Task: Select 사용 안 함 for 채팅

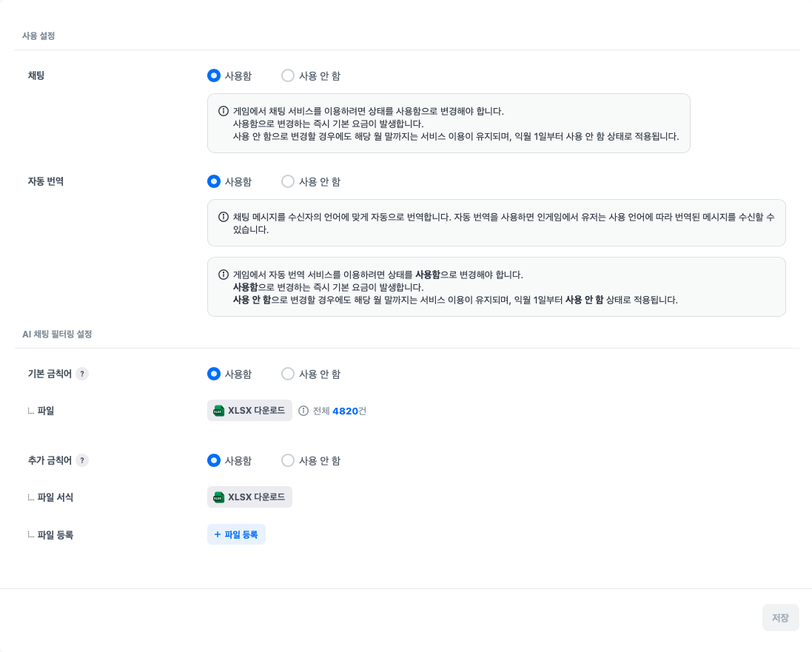Action: [x=288, y=75]
